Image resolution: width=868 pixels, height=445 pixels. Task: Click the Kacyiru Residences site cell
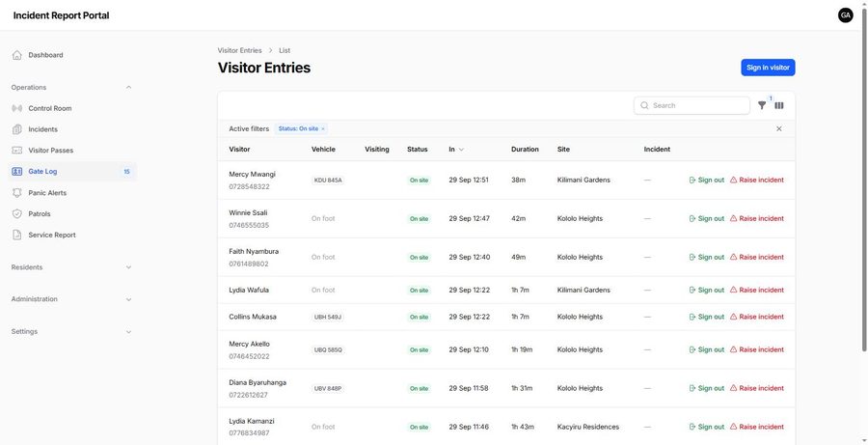(588, 427)
